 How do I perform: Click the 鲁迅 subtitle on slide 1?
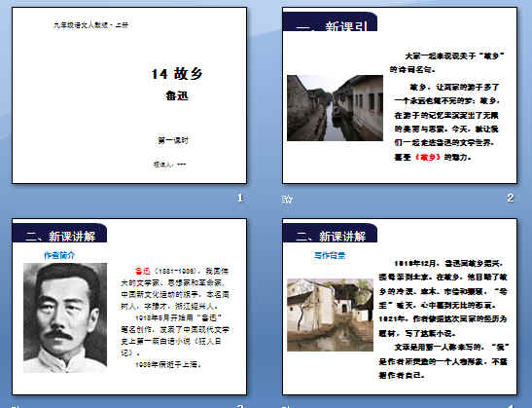tap(177, 95)
